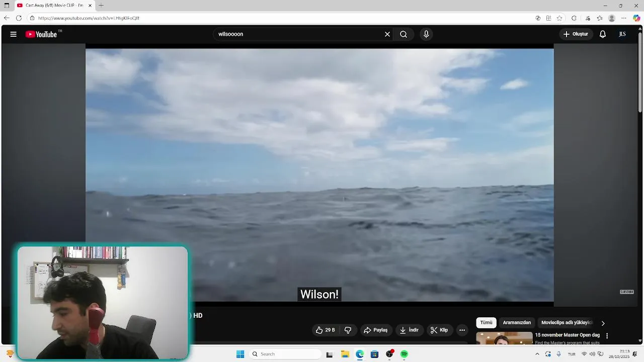Open File Explorer from taskbar

[345, 354]
